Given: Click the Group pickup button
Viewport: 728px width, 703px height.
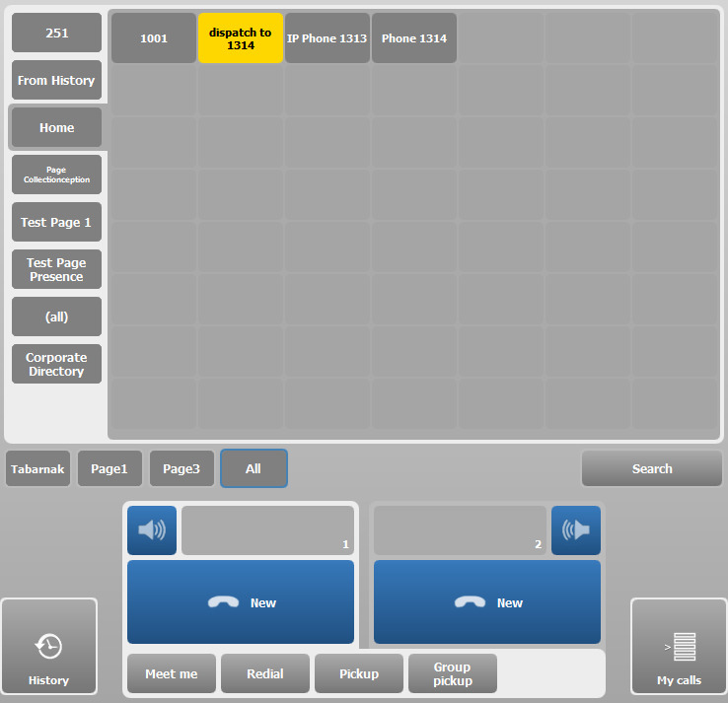Looking at the screenshot, I should [453, 673].
